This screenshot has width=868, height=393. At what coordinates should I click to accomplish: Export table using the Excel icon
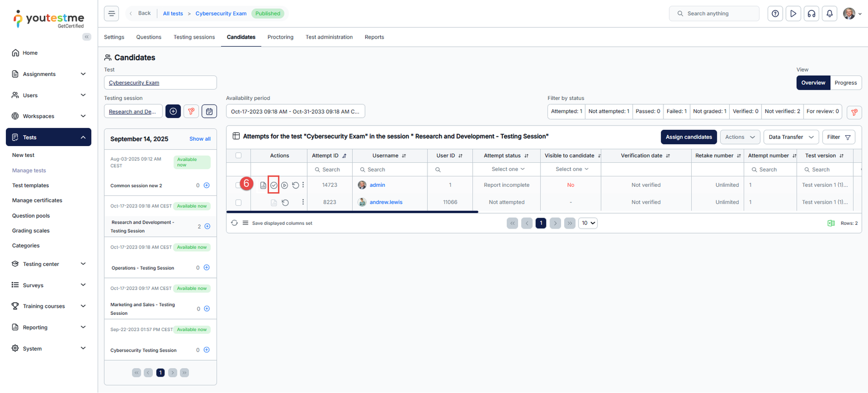pyautogui.click(x=831, y=223)
